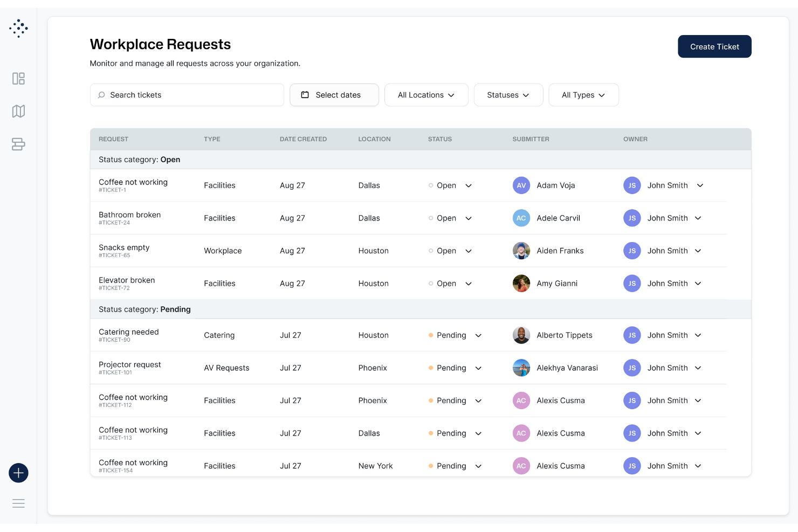Click the Status category: Open row
The image size is (798, 532).
[x=139, y=159]
